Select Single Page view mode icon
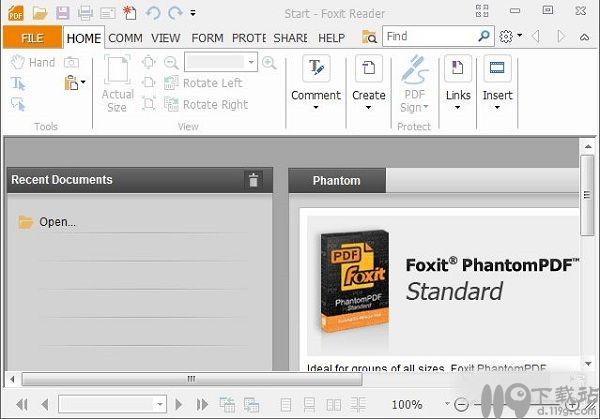600x419 pixels. click(x=285, y=404)
